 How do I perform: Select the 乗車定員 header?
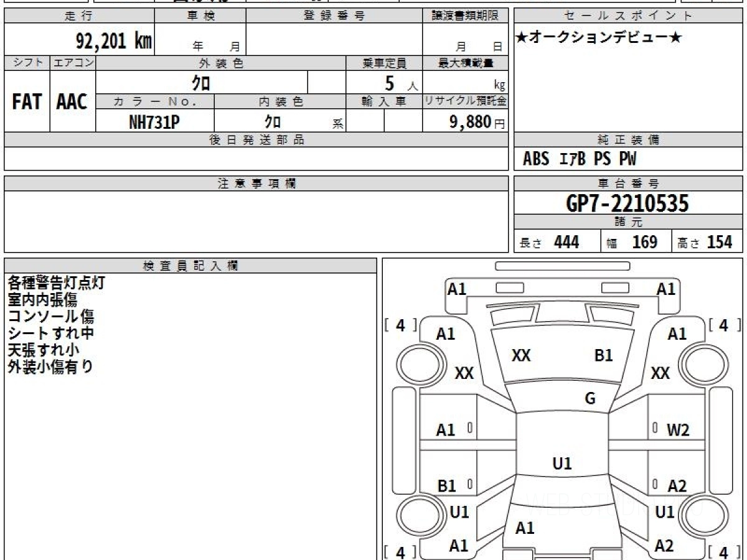point(384,63)
